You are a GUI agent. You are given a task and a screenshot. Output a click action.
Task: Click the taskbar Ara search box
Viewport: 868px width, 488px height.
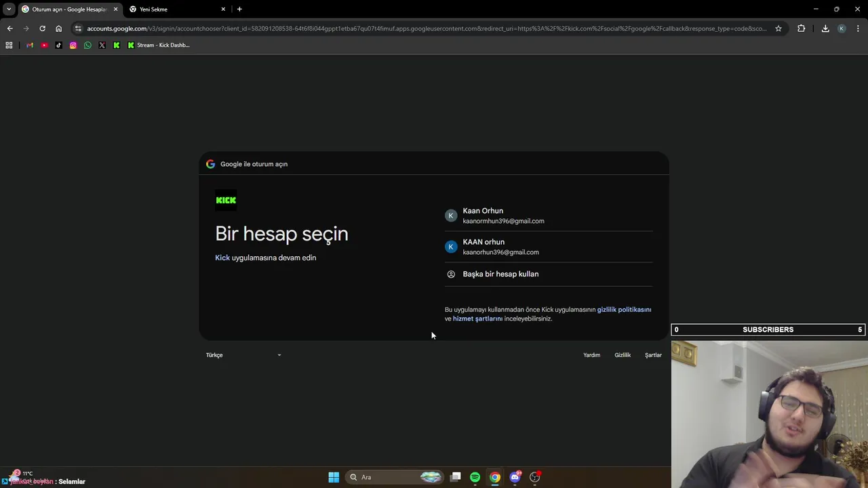(394, 477)
